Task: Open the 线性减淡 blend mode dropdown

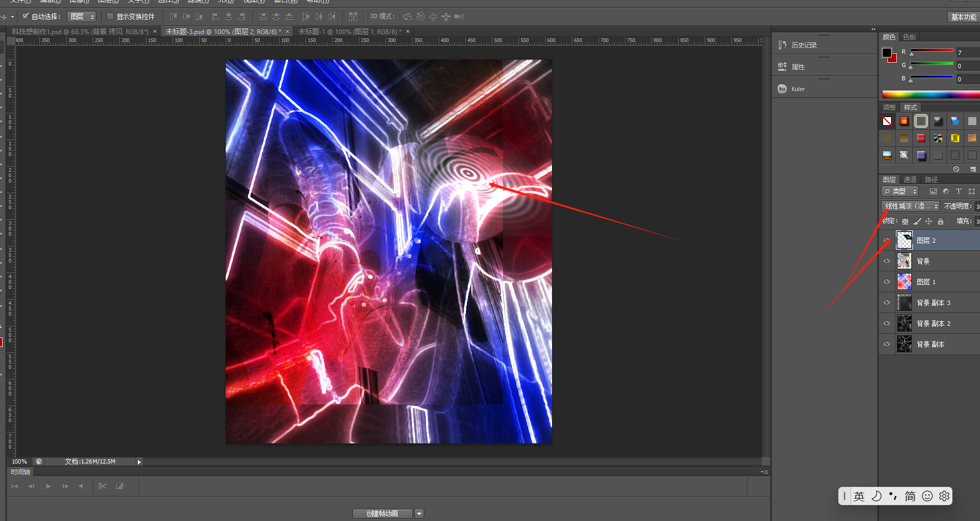Action: tap(911, 206)
